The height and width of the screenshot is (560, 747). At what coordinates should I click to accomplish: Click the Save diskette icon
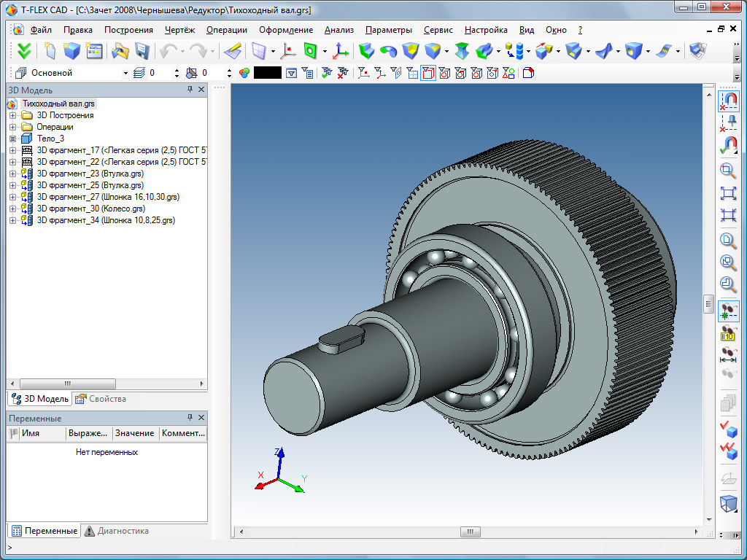point(142,51)
